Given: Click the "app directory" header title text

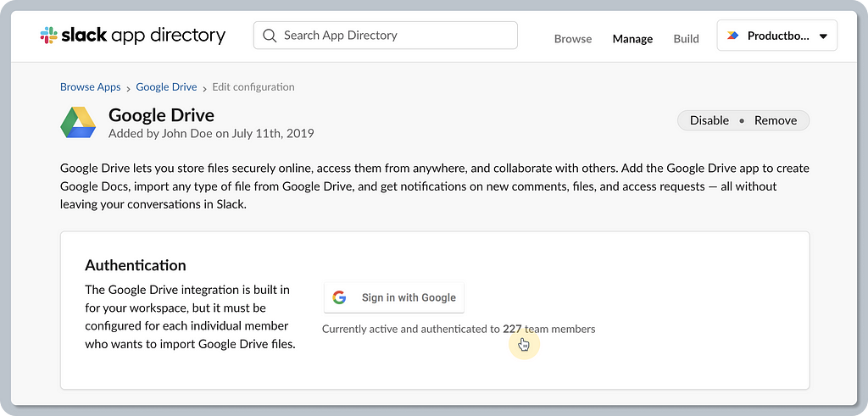Looking at the screenshot, I should 175,36.
